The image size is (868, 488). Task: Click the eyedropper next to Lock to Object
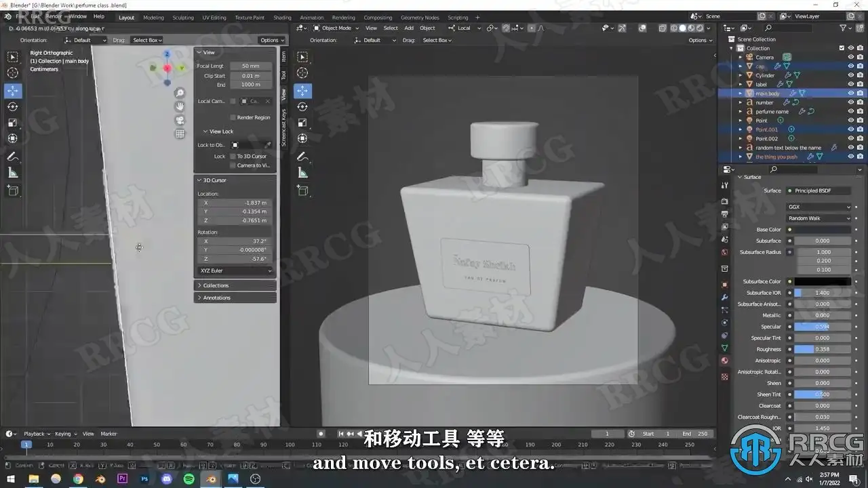268,145
